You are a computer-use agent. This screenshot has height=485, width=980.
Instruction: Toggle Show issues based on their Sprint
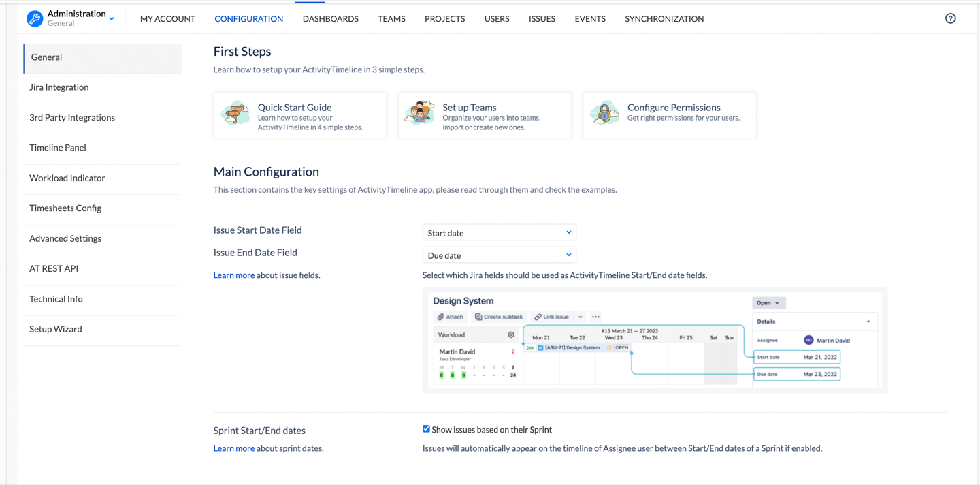tap(426, 429)
